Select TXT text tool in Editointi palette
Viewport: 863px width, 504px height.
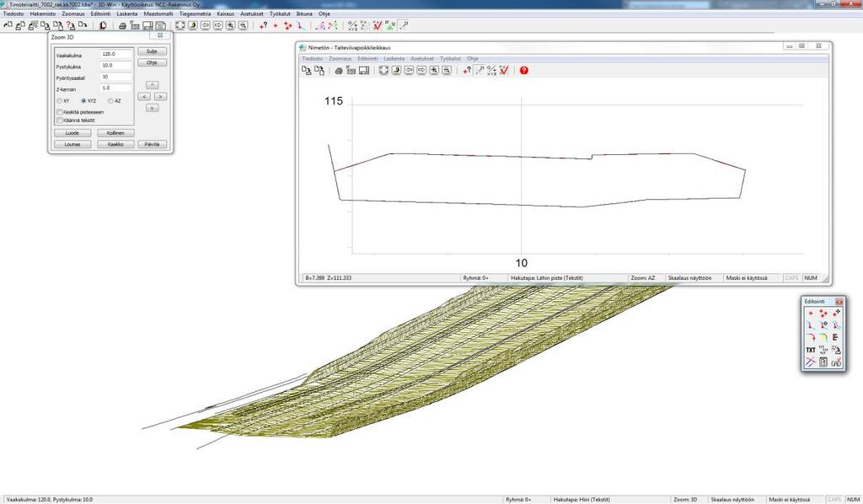click(811, 350)
